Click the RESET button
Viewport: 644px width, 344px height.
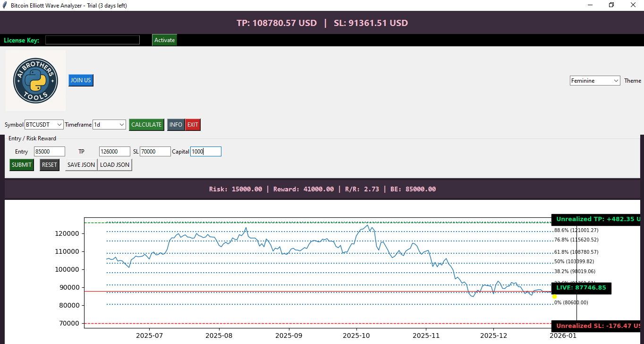click(50, 165)
